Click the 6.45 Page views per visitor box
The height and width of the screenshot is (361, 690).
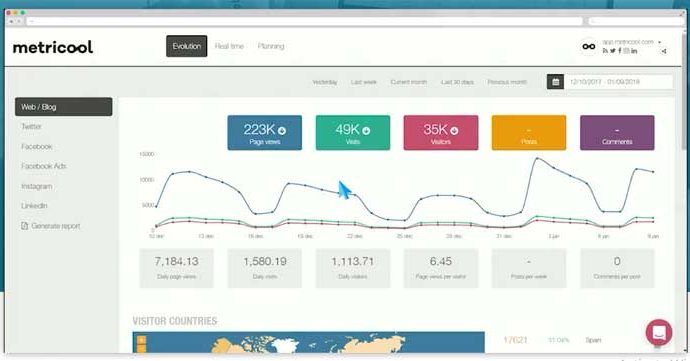coord(440,268)
